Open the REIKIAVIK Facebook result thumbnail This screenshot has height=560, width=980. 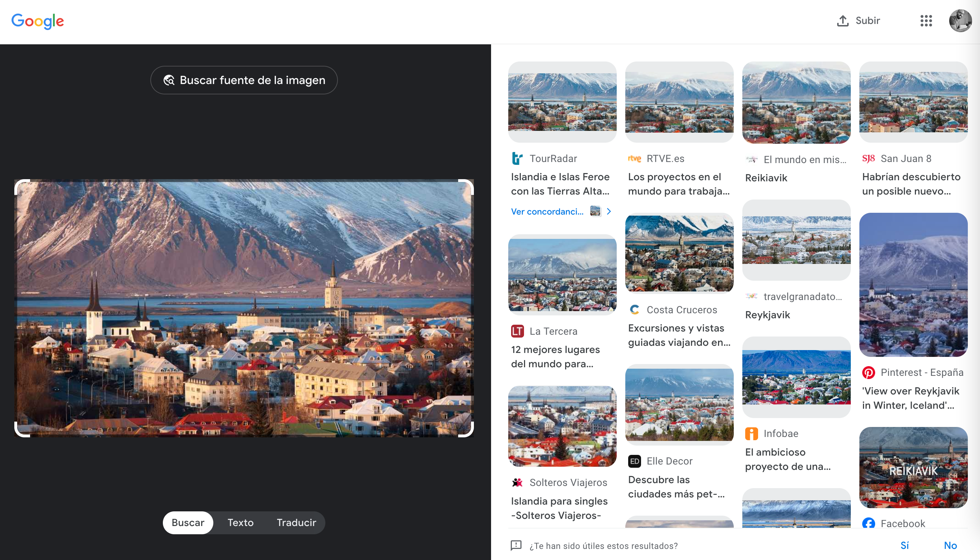[x=913, y=467]
